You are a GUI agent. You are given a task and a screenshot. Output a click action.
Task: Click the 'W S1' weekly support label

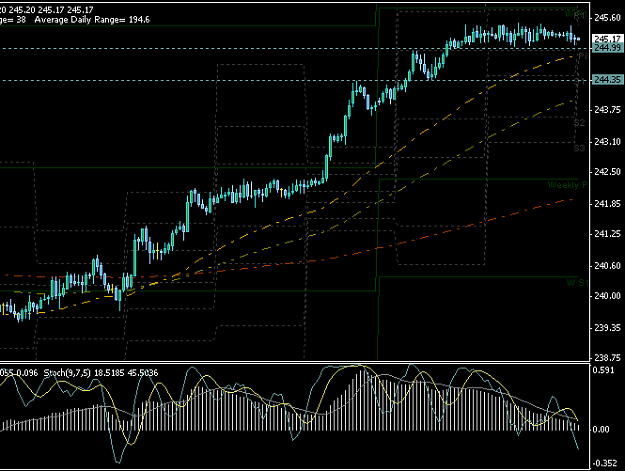[577, 283]
